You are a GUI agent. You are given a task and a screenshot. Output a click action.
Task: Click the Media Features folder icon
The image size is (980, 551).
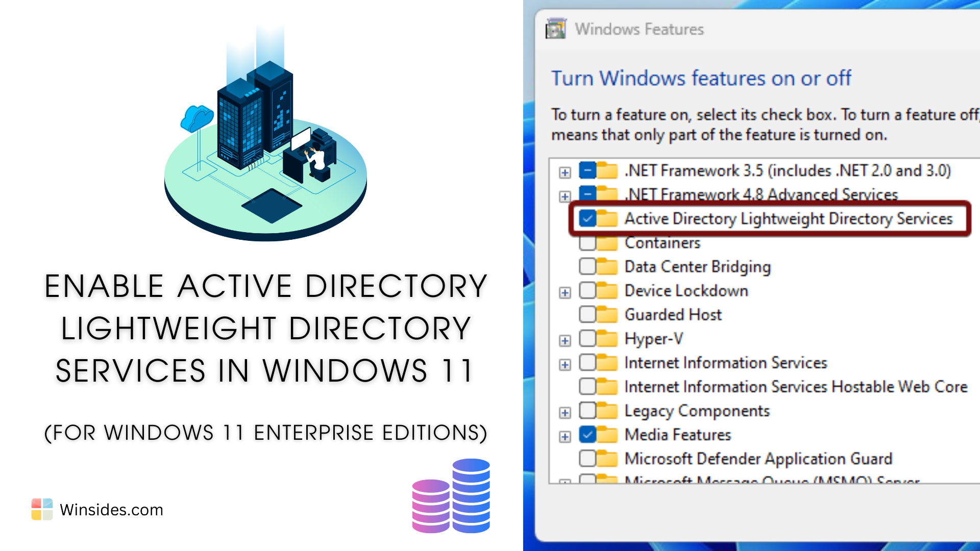pos(607,435)
